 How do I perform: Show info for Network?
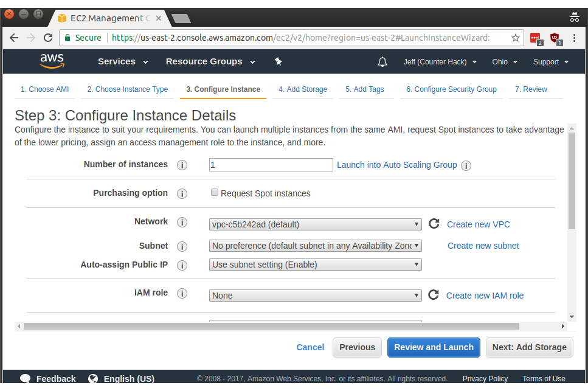coord(182,223)
